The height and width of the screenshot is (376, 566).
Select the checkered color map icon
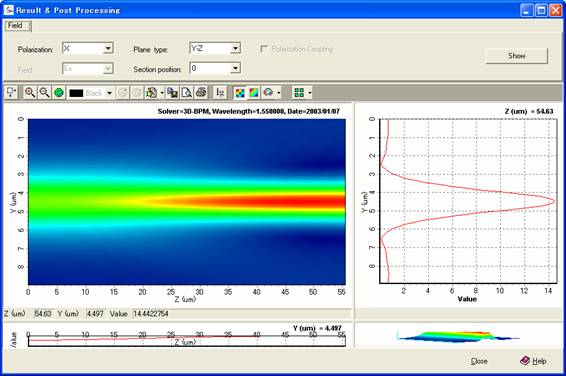tap(240, 93)
